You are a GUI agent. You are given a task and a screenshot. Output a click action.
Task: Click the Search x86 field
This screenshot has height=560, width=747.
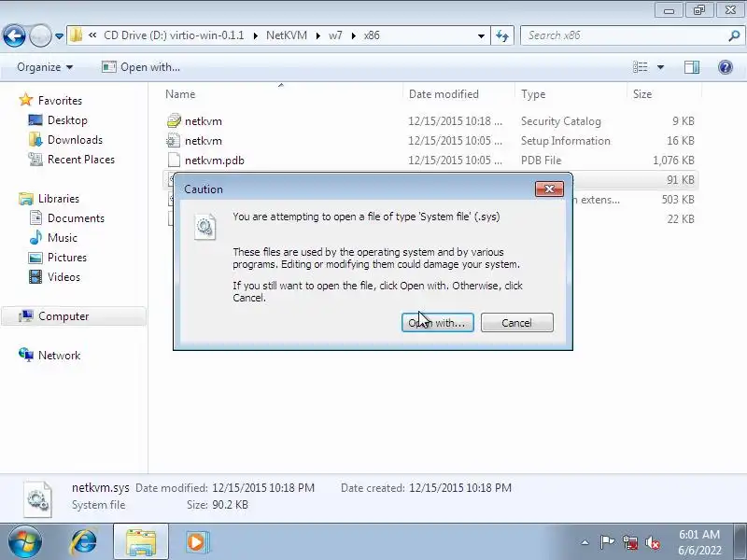(624, 35)
